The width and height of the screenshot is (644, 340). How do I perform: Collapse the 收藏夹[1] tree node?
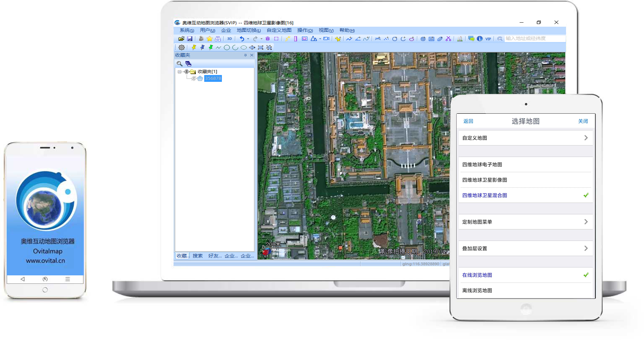tap(179, 72)
